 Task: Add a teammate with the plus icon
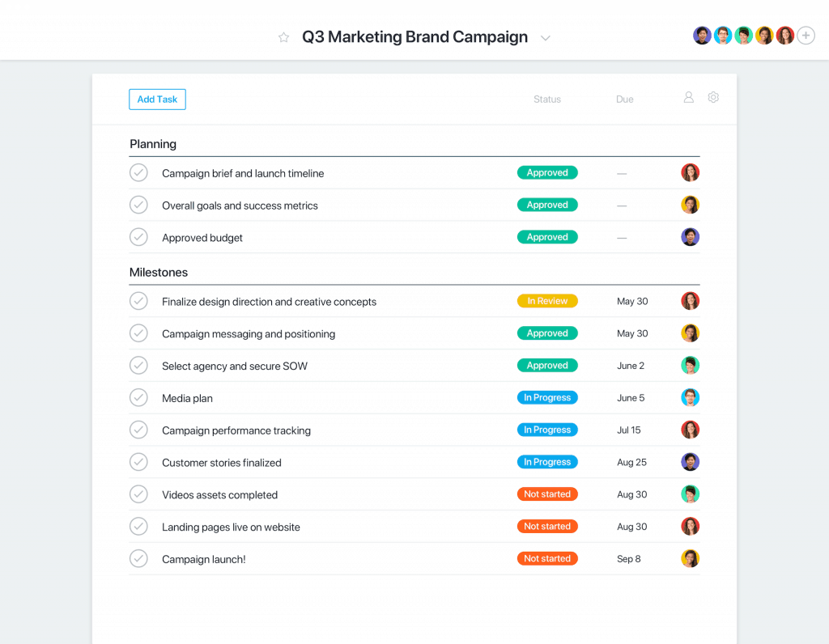[x=806, y=35]
